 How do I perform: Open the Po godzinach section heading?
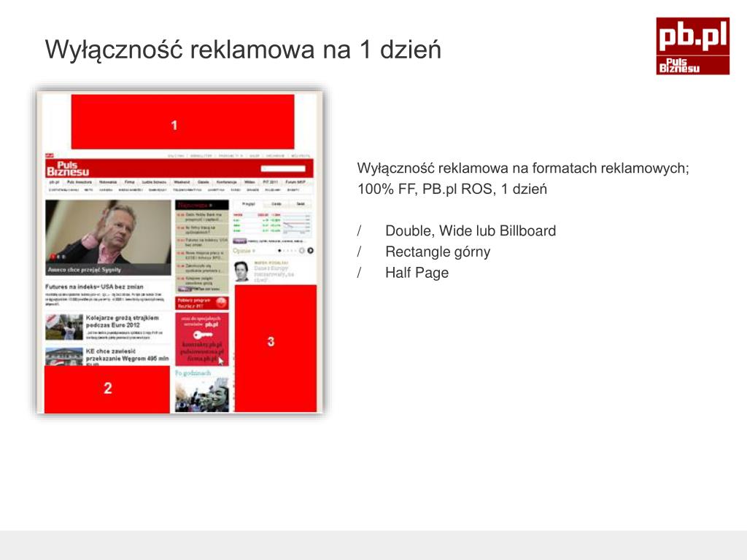[193, 373]
